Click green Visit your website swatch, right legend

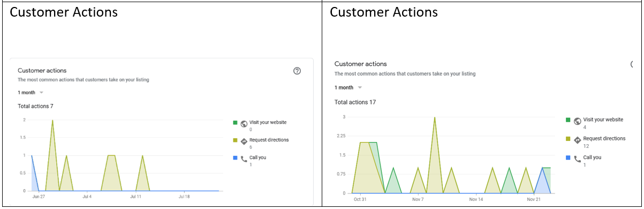(x=568, y=120)
